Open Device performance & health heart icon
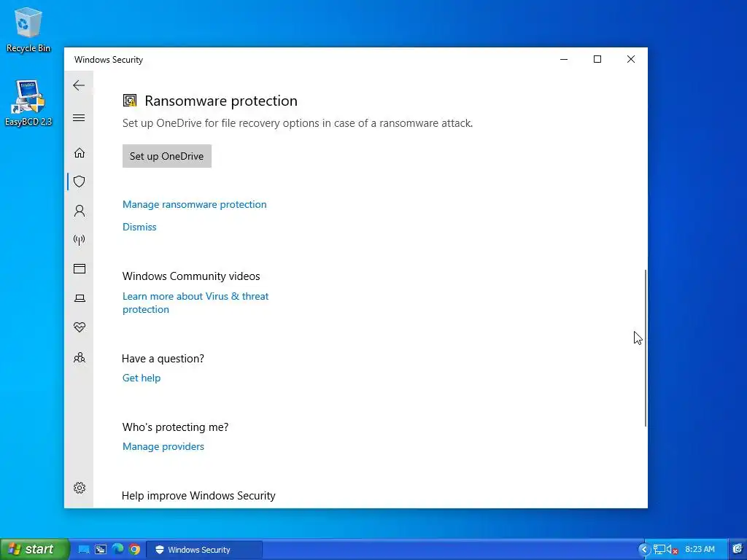The height and width of the screenshot is (560, 747). 79,327
